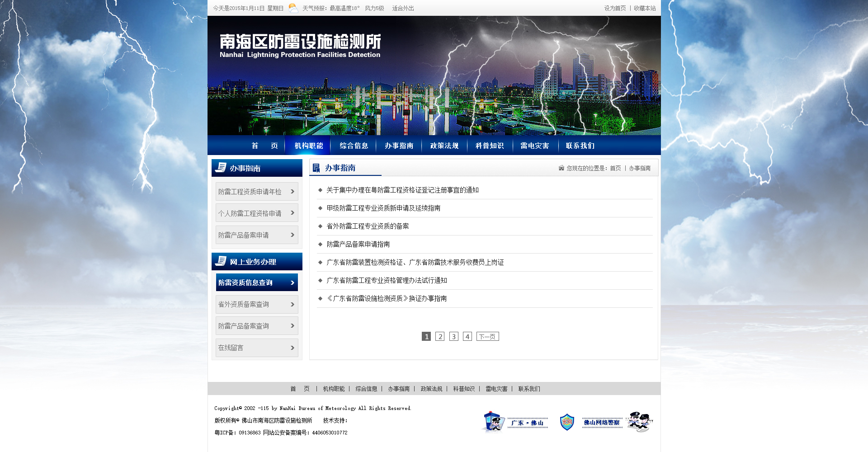Expand the 在线留言 sidebar arrow

(x=292, y=348)
